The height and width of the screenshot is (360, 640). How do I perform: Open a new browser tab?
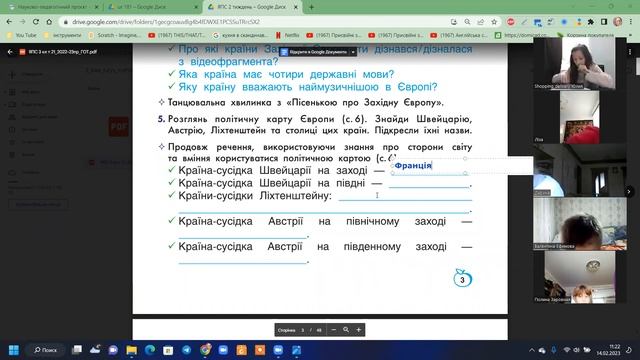311,7
